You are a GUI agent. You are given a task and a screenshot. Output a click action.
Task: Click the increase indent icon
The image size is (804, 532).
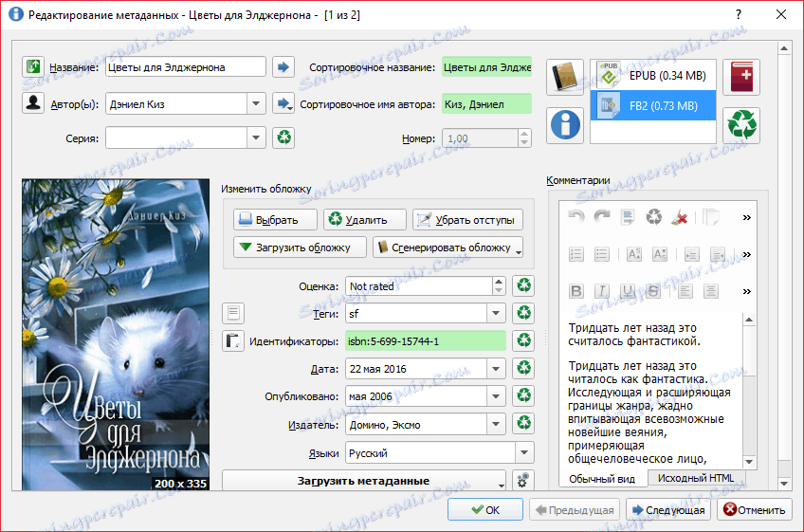(692, 254)
